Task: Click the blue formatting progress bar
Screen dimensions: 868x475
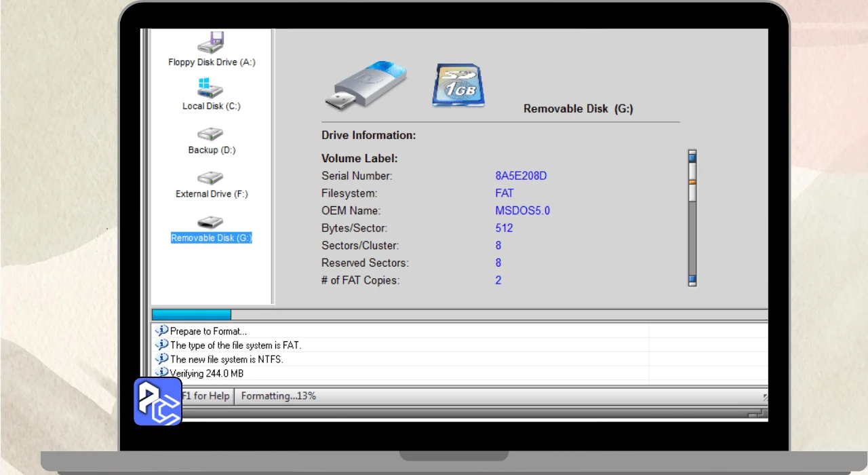Action: point(191,315)
